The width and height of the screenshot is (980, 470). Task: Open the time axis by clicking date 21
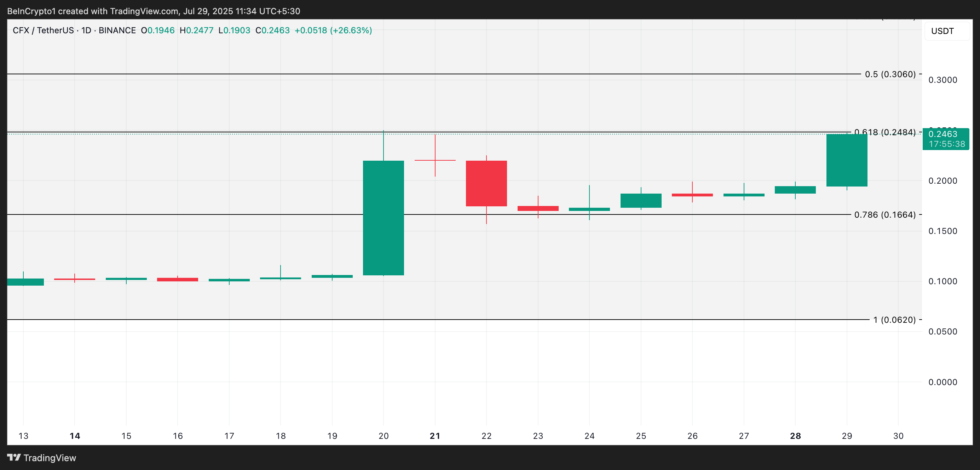[x=435, y=436]
